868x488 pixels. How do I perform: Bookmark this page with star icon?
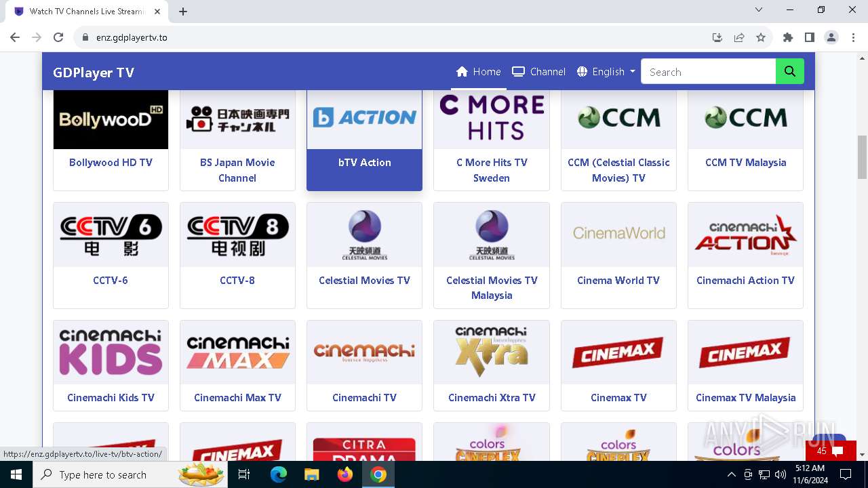click(761, 37)
